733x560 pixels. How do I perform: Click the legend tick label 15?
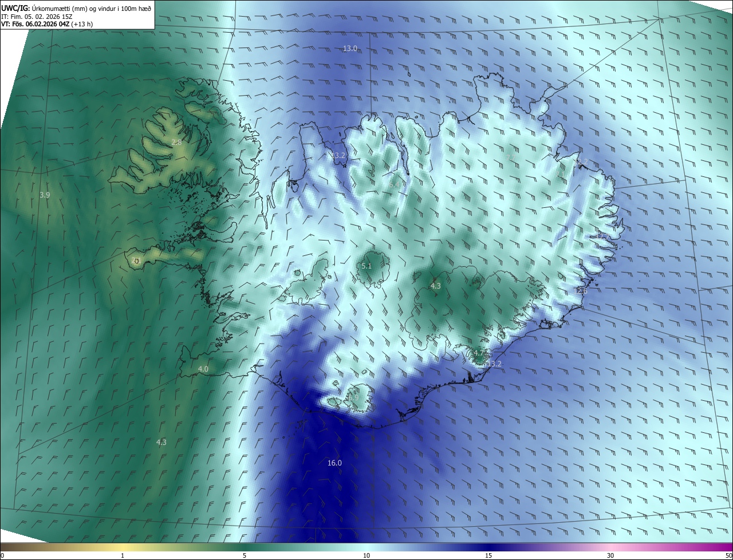coord(488,555)
